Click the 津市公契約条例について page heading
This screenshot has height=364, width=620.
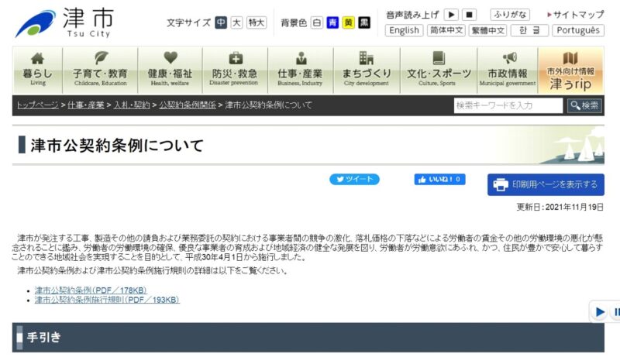(x=117, y=145)
